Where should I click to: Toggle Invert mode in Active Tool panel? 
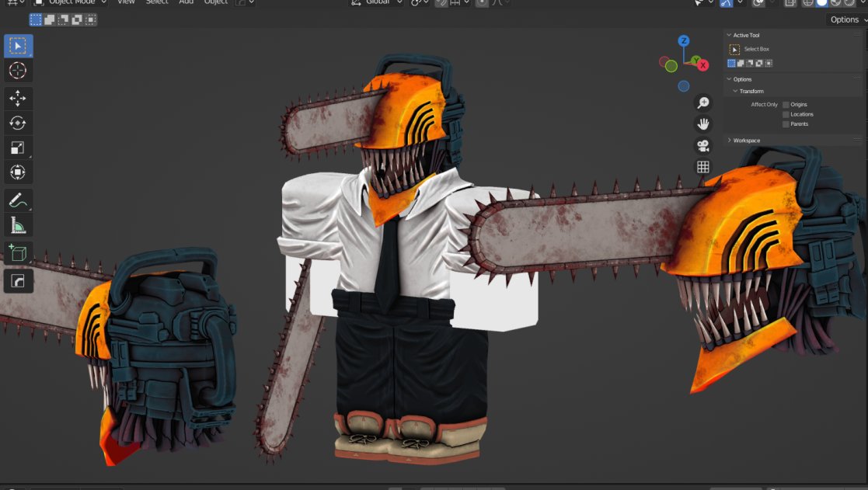pyautogui.click(x=759, y=63)
